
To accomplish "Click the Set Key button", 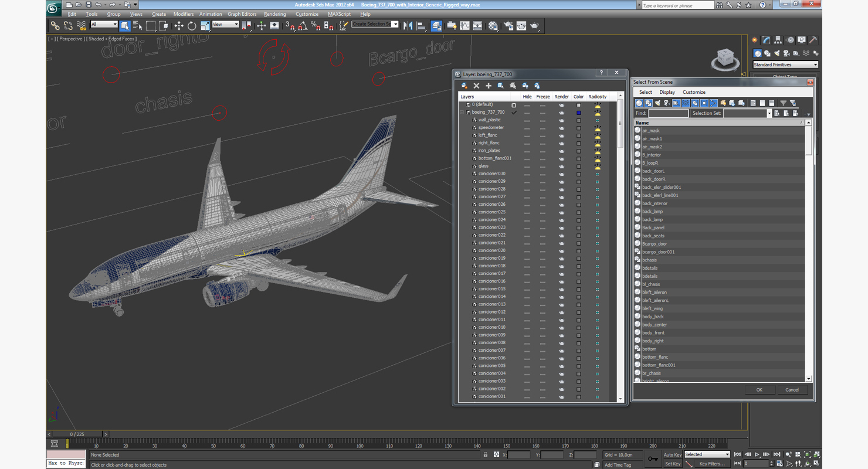I will coord(673,464).
